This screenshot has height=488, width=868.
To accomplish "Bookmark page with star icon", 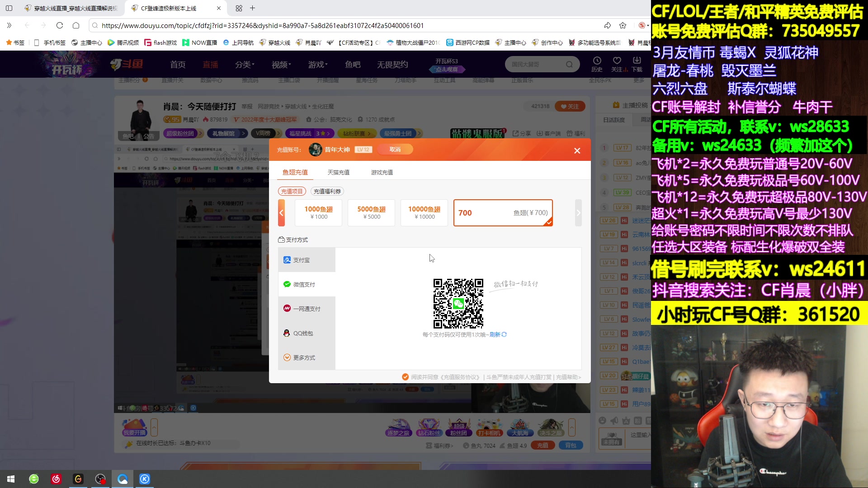I will tap(623, 25).
